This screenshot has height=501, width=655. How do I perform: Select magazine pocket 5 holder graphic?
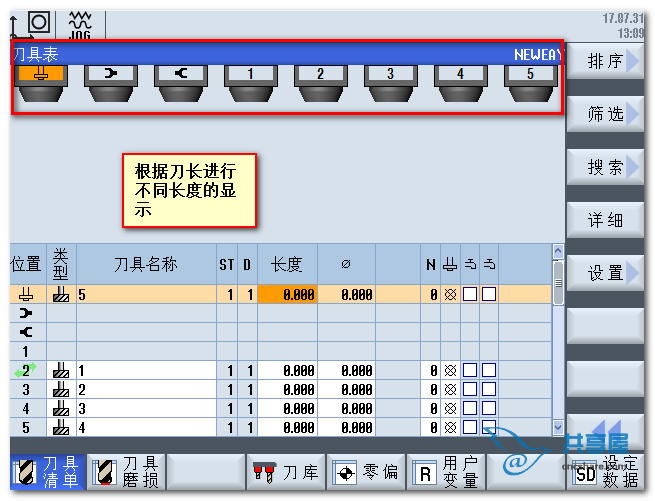(531, 83)
